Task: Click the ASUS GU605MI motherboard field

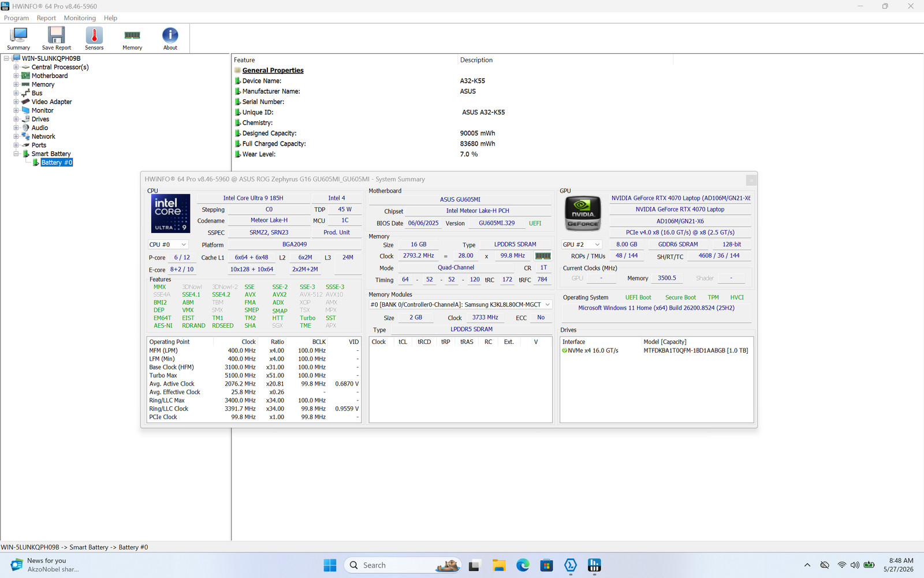Action: 460,199
